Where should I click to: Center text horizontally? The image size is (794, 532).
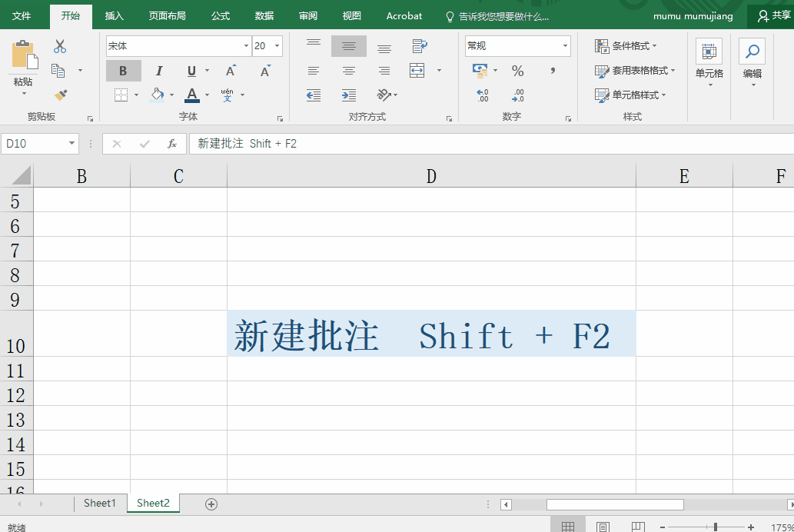point(349,71)
